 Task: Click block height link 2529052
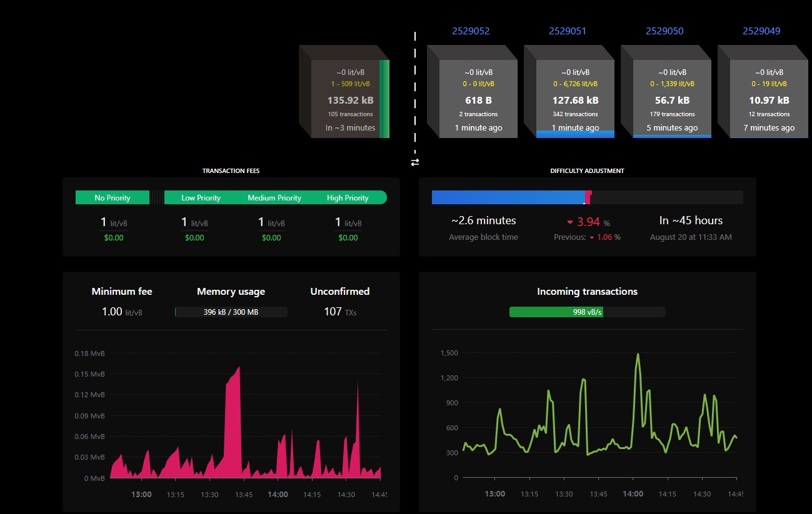(x=471, y=31)
